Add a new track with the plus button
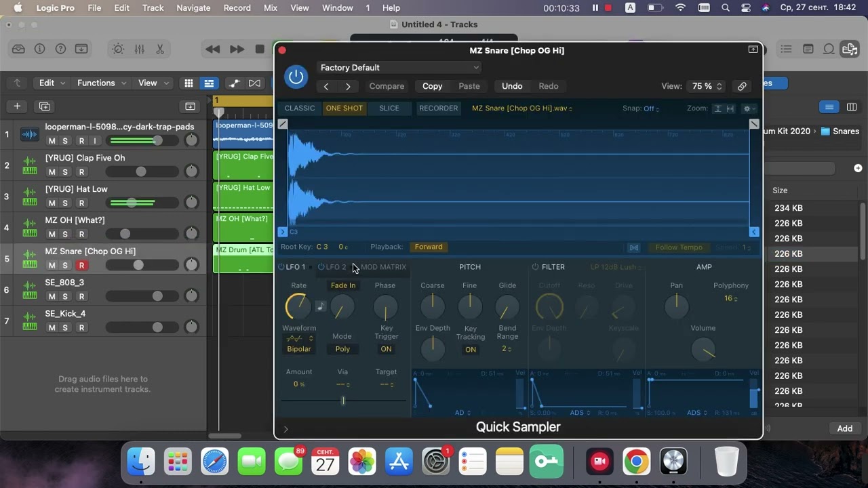Screen dimensions: 868x488 (17, 106)
